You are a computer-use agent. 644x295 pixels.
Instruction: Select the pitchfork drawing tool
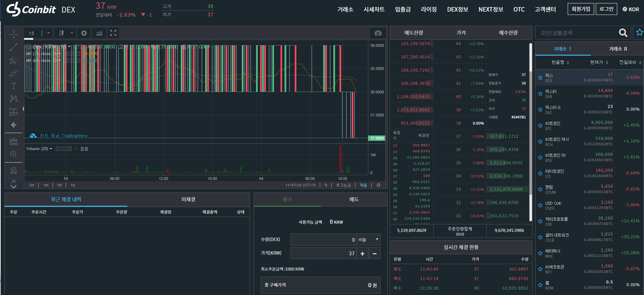(14, 60)
